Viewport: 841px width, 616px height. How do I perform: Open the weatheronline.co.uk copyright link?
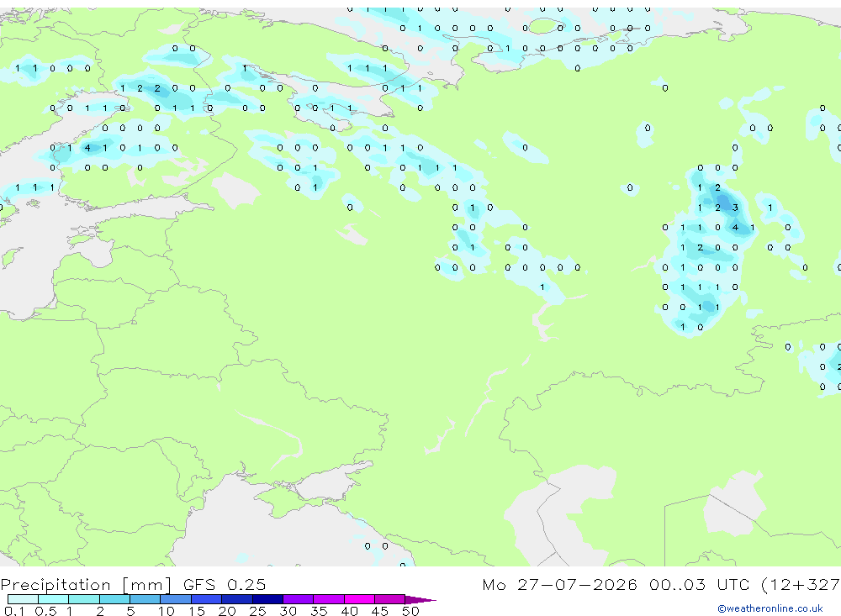click(770, 608)
